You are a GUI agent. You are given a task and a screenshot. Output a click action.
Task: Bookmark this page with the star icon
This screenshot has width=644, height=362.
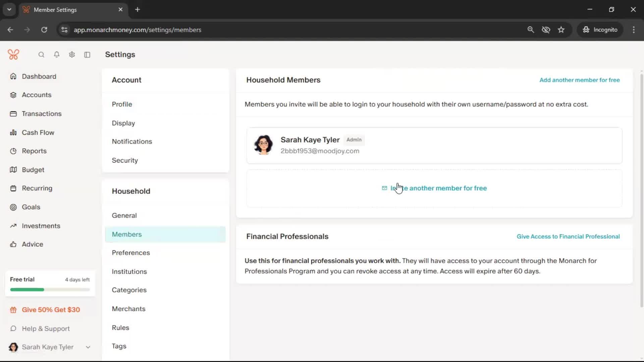561,30
